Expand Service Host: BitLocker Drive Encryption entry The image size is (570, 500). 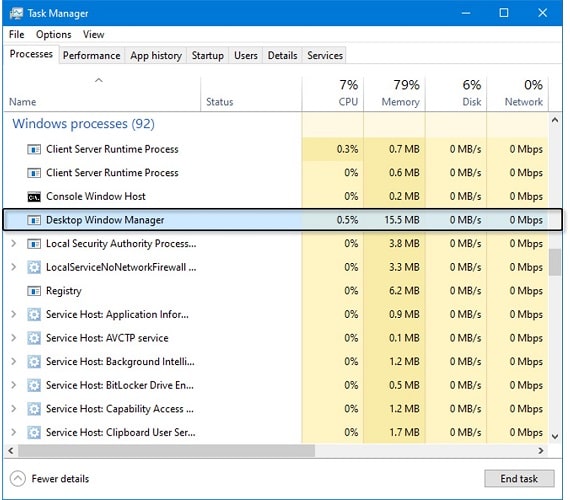(x=13, y=385)
